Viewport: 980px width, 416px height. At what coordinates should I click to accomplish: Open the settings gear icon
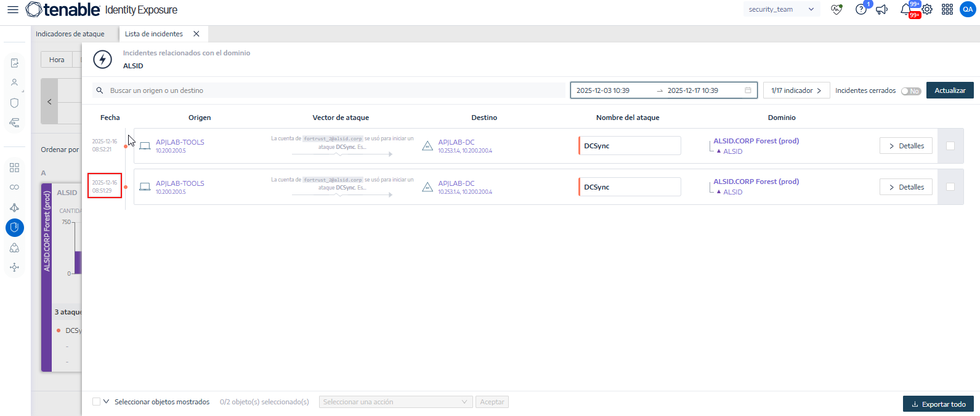pyautogui.click(x=927, y=10)
